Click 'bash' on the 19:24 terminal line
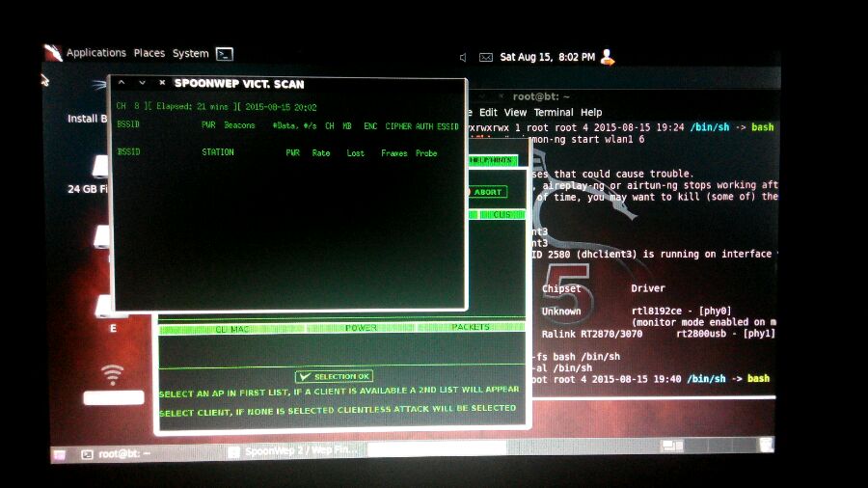Screen dimensions: 868x488 tap(762, 127)
